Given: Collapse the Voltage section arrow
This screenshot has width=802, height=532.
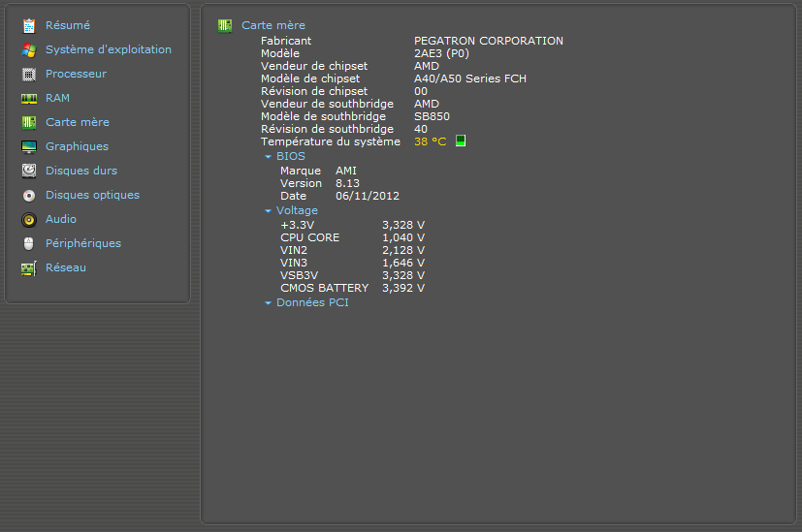Looking at the screenshot, I should tap(268, 211).
